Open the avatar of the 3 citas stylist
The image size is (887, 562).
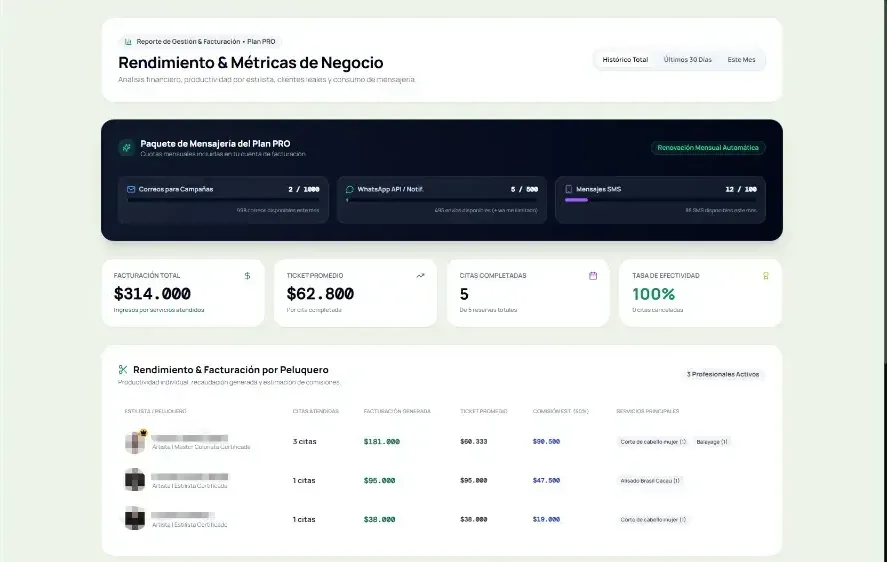pyautogui.click(x=135, y=442)
